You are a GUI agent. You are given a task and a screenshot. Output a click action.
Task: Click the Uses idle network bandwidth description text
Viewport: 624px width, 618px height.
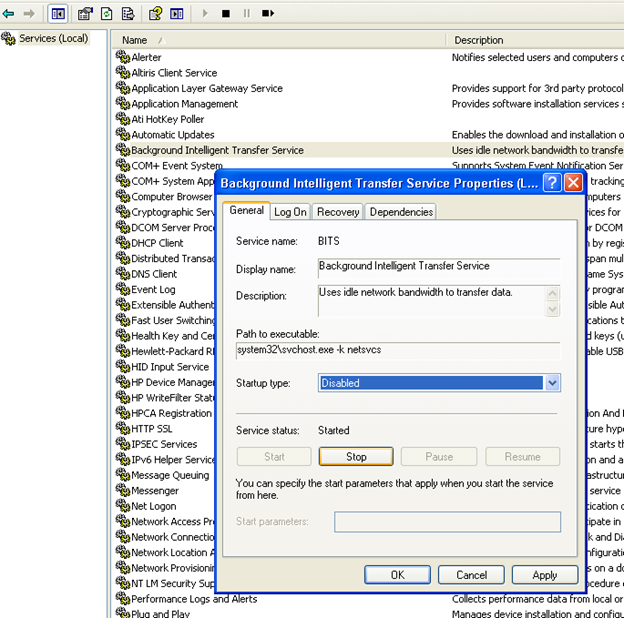415,292
